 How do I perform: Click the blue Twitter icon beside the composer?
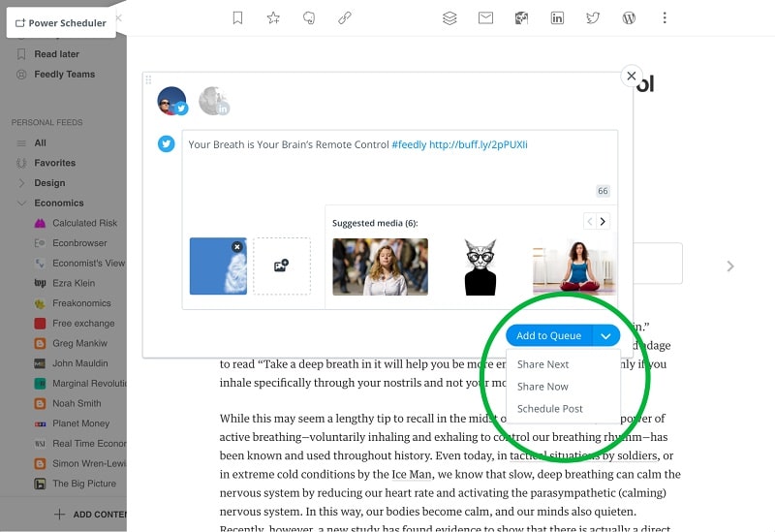click(x=166, y=143)
